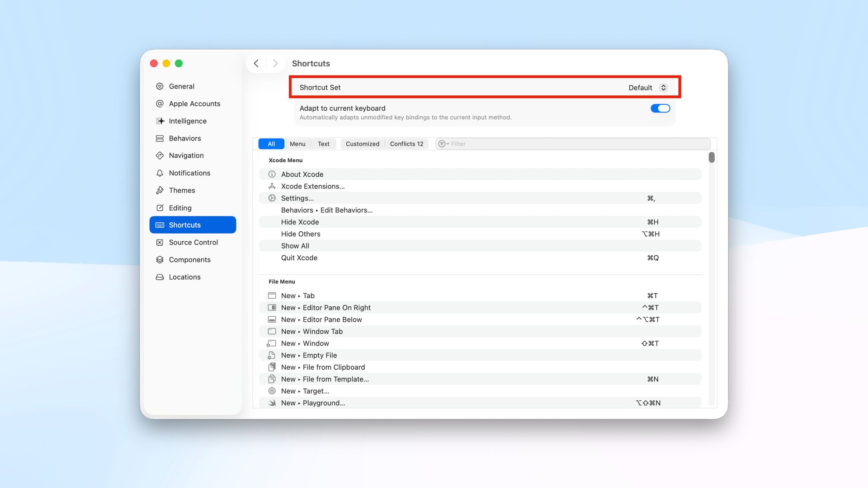
Task: Go back with the left chevron button
Action: pos(256,63)
